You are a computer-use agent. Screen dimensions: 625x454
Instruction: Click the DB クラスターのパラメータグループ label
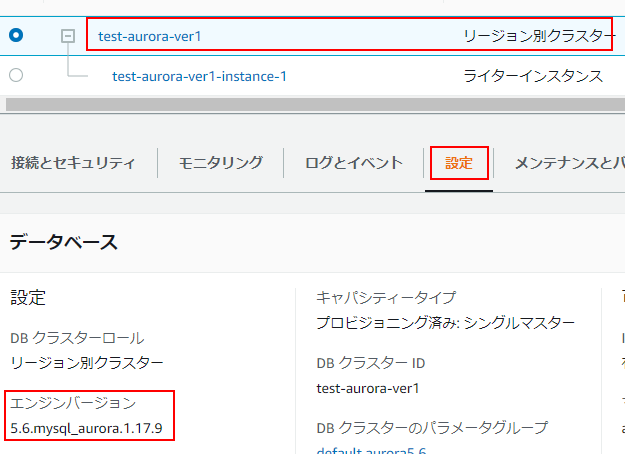[x=432, y=428]
